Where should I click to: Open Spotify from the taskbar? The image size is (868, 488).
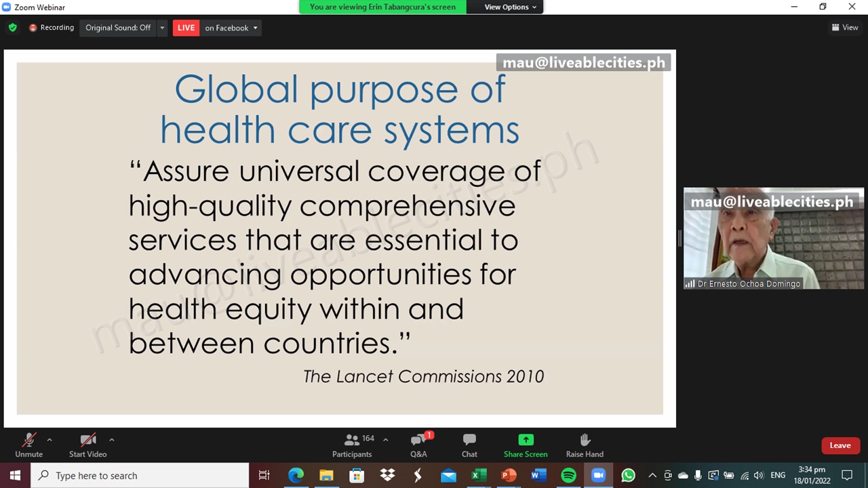pyautogui.click(x=568, y=475)
